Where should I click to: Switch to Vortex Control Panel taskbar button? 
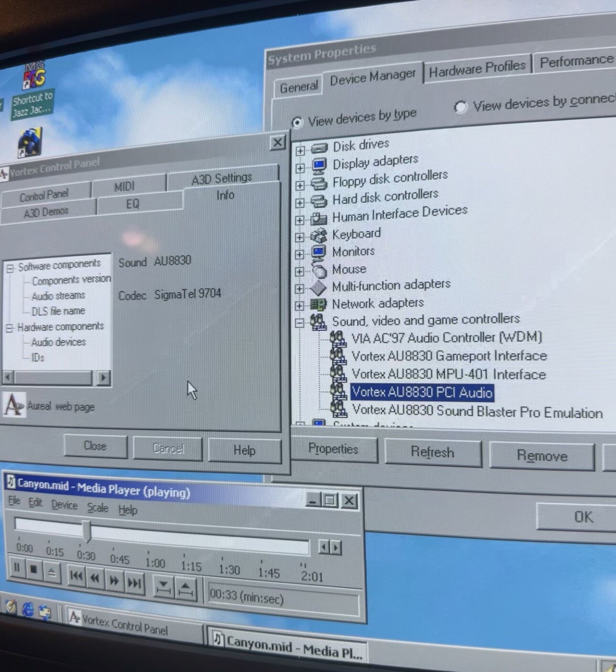tap(133, 624)
